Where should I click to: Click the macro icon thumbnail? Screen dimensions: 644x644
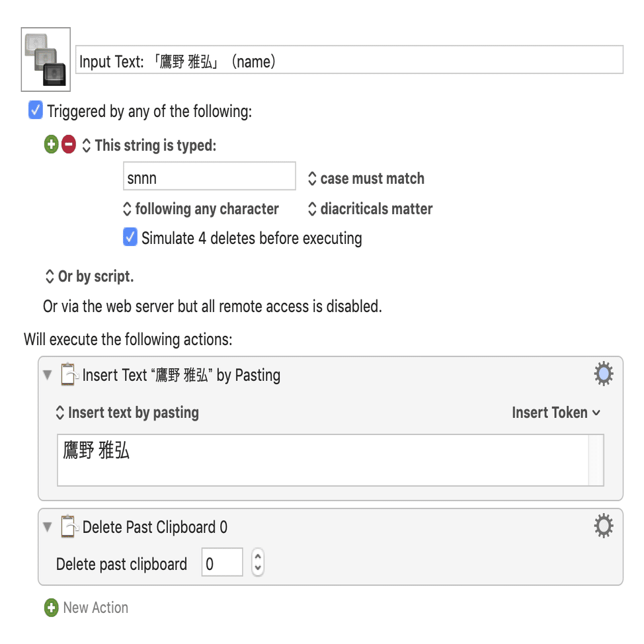[46, 60]
